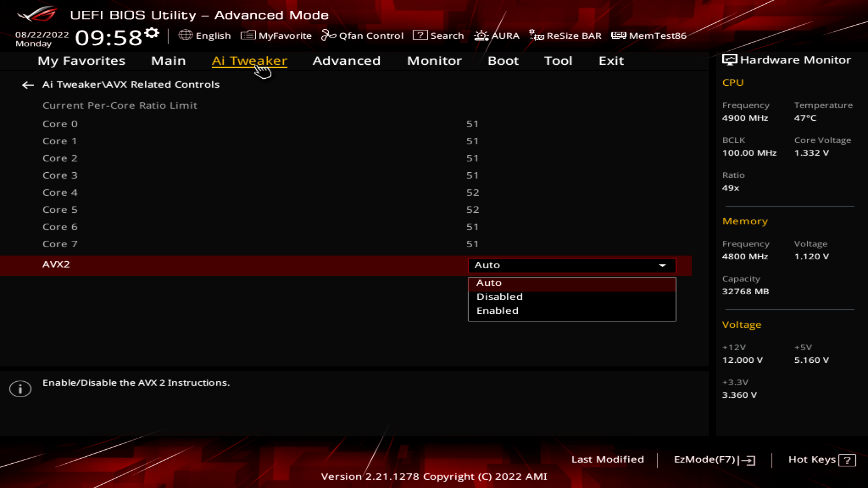Screen dimensions: 868x488
Task: Click the back arrow beside AVX Related Controls
Action: (28, 85)
